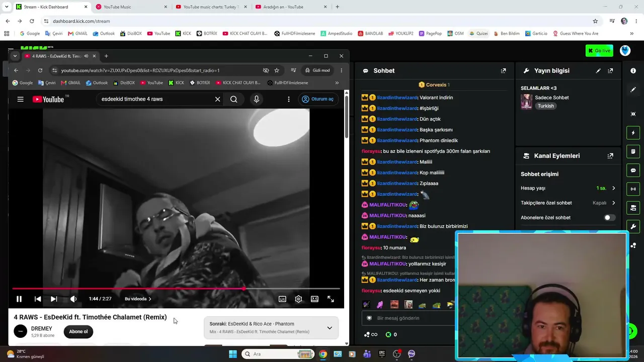Open the Gartic.io bookmark
The image size is (644, 362).
(536, 34)
